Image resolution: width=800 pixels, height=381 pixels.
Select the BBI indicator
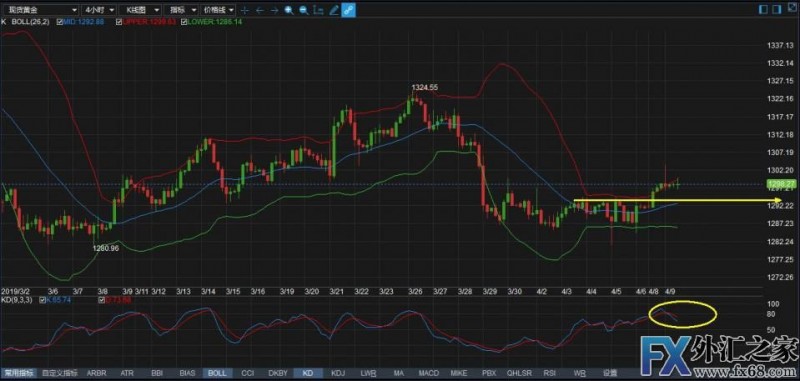coord(157,373)
